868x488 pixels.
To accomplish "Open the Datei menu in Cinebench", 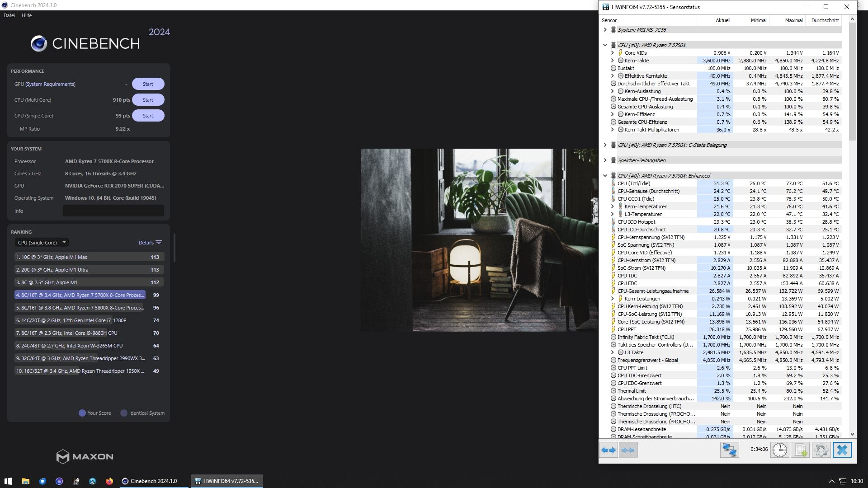I will 9,15.
